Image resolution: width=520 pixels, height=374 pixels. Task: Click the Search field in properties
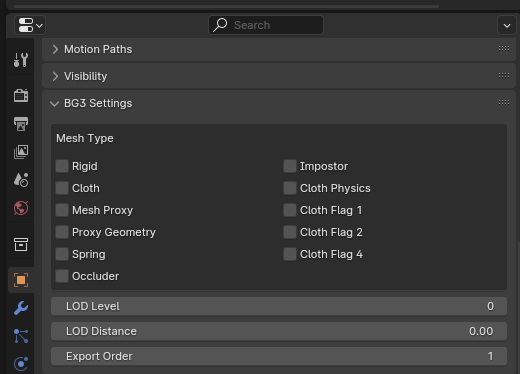point(266,25)
